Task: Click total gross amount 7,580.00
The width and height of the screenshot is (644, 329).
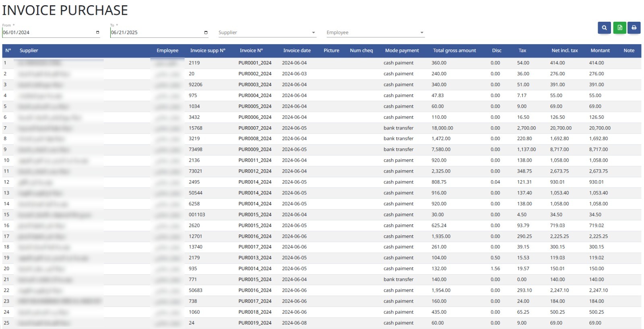Action: point(441,150)
